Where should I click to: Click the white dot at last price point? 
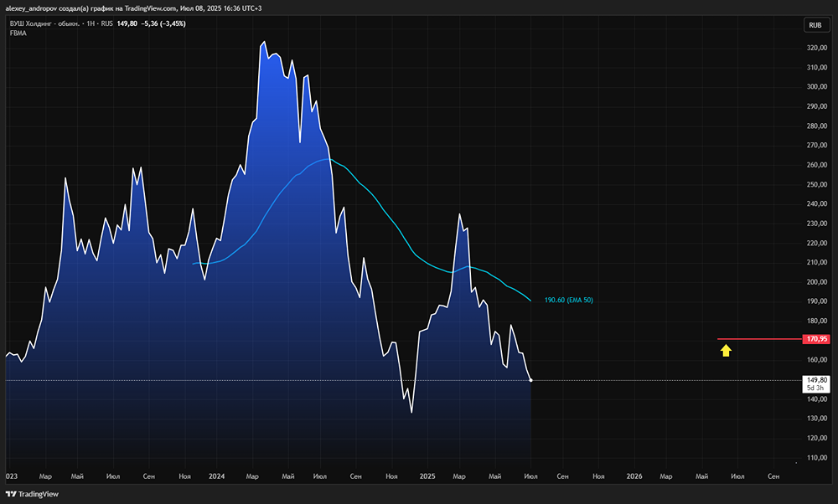click(530, 380)
